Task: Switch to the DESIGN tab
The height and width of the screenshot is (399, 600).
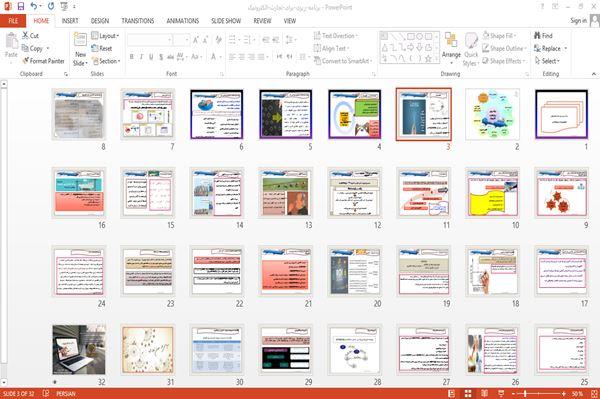Action: (x=100, y=21)
